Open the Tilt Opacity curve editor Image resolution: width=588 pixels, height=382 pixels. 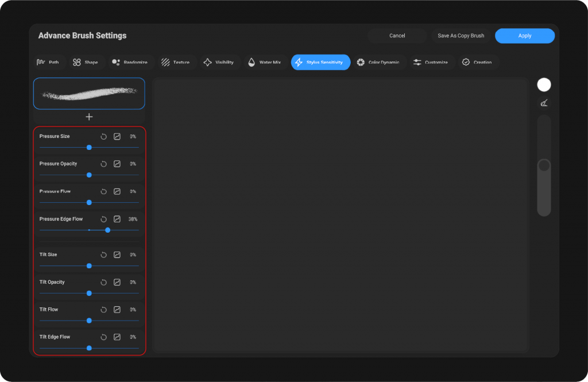(117, 283)
